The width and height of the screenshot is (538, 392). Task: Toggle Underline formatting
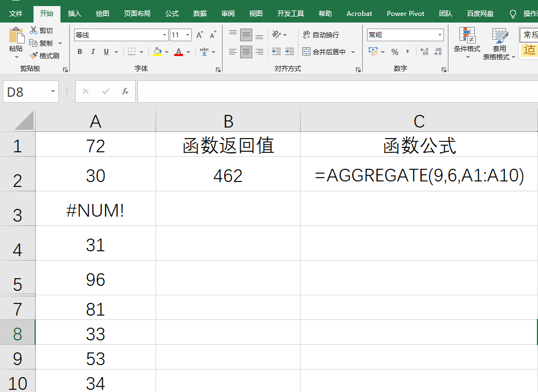click(107, 52)
